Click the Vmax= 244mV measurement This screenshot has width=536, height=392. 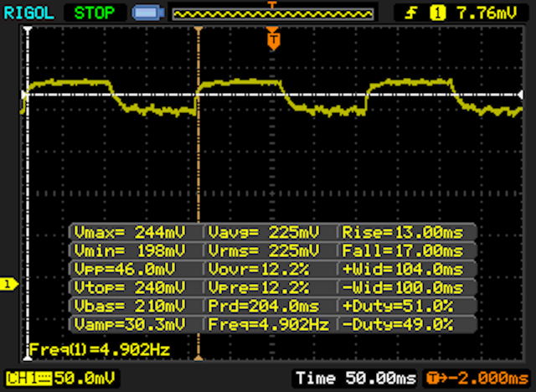(x=130, y=233)
